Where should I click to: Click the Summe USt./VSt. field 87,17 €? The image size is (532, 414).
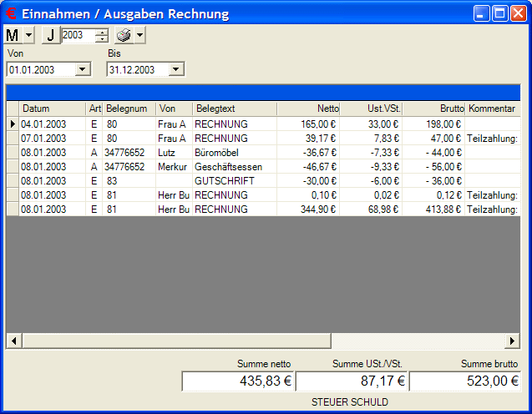coord(352,381)
